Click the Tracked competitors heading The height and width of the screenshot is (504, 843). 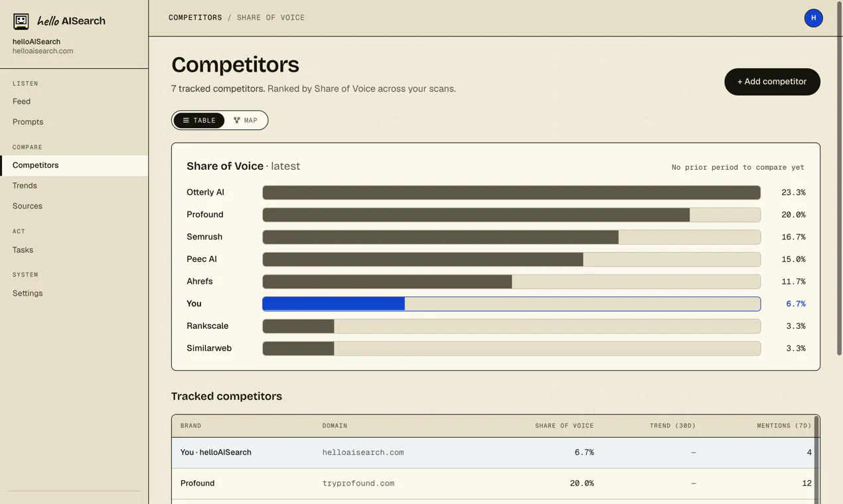click(x=226, y=396)
